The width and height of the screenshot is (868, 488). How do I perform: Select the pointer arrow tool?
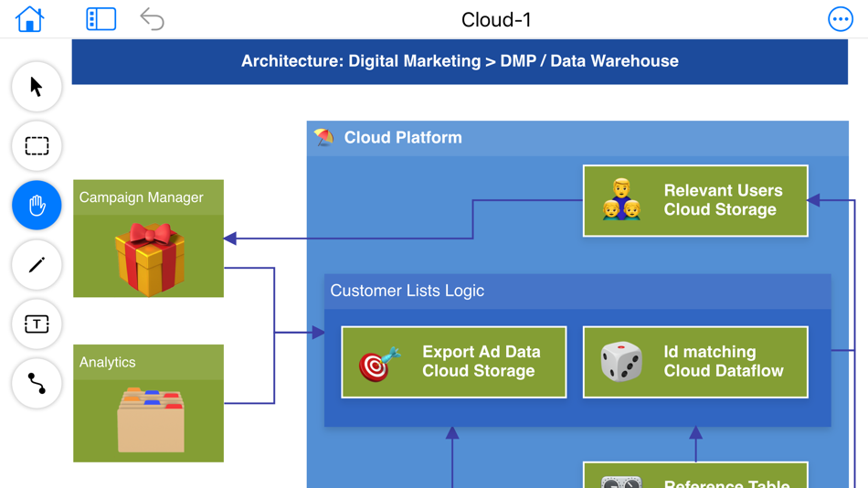pos(37,87)
